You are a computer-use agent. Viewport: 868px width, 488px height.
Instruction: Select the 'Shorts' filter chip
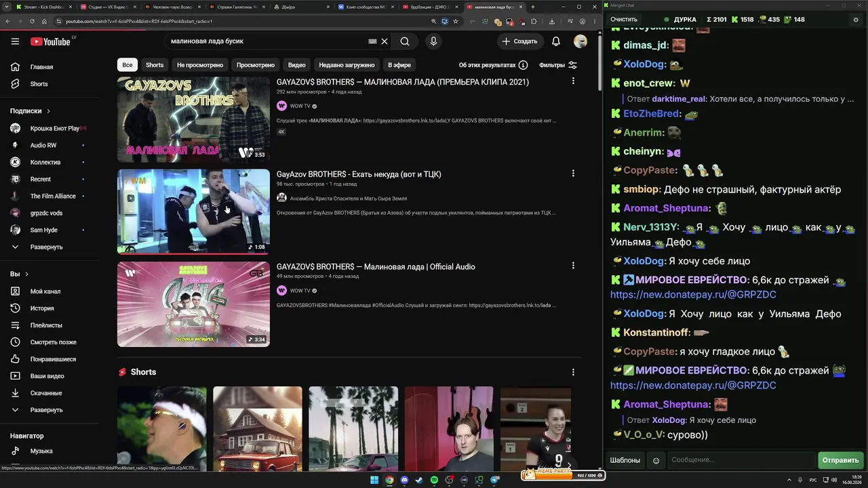[x=155, y=65]
